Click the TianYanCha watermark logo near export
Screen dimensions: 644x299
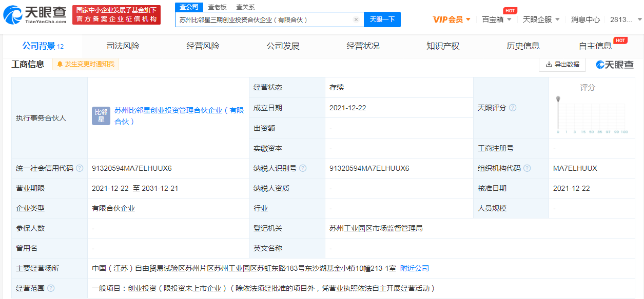(x=615, y=64)
